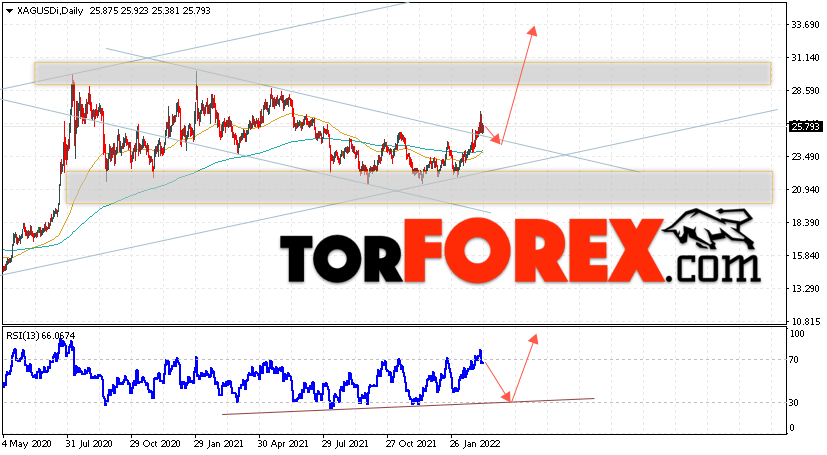Select the 29 Jul 2021 date label
Viewport: 827px width, 455px height.
[x=346, y=444]
